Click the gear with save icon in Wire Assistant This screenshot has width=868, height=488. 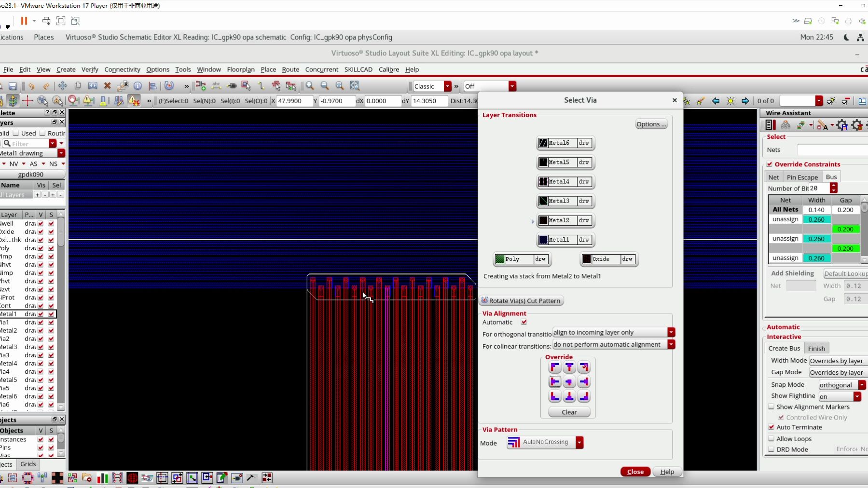pos(842,125)
